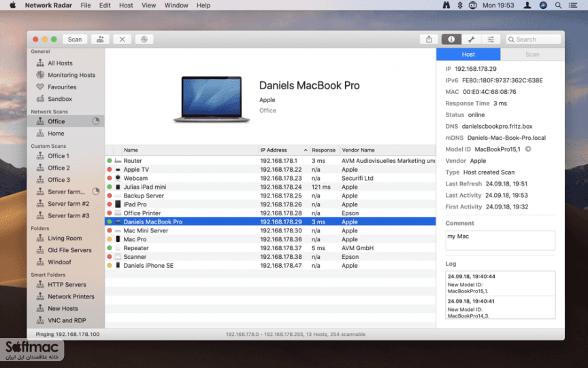Sort by Vendor Name column header
Viewport: 588px width, 368px height.
point(388,150)
